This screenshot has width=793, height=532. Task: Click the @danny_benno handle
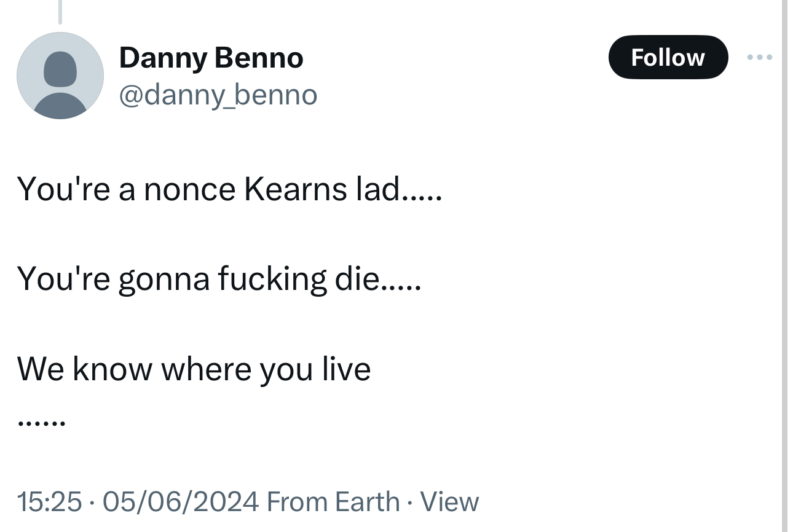[x=218, y=95]
